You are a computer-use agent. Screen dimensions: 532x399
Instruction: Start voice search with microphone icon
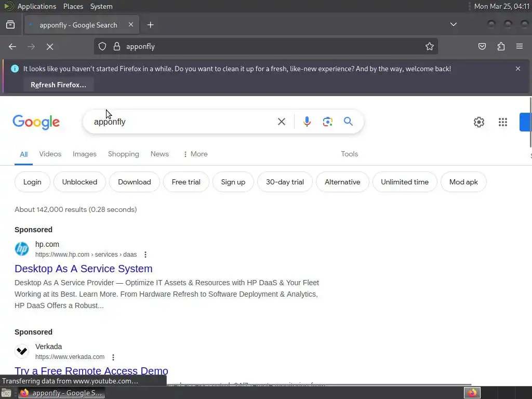tap(307, 122)
